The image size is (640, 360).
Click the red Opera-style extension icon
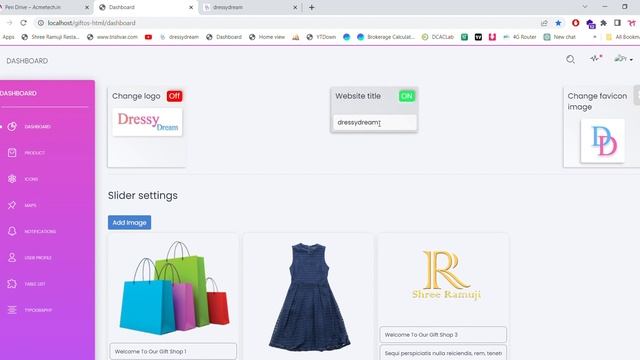tap(576, 23)
